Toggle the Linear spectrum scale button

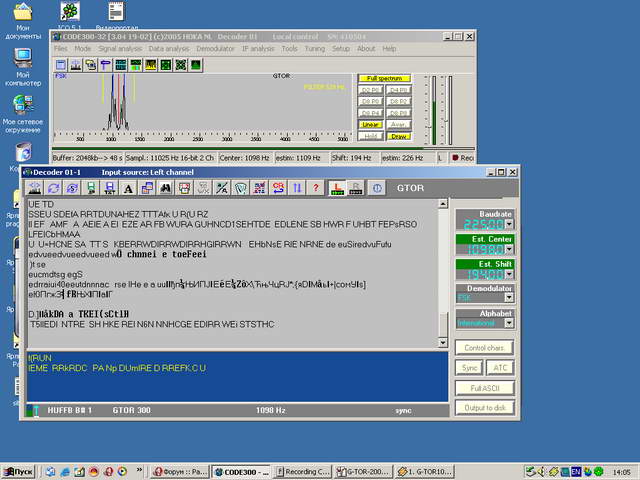point(371,126)
